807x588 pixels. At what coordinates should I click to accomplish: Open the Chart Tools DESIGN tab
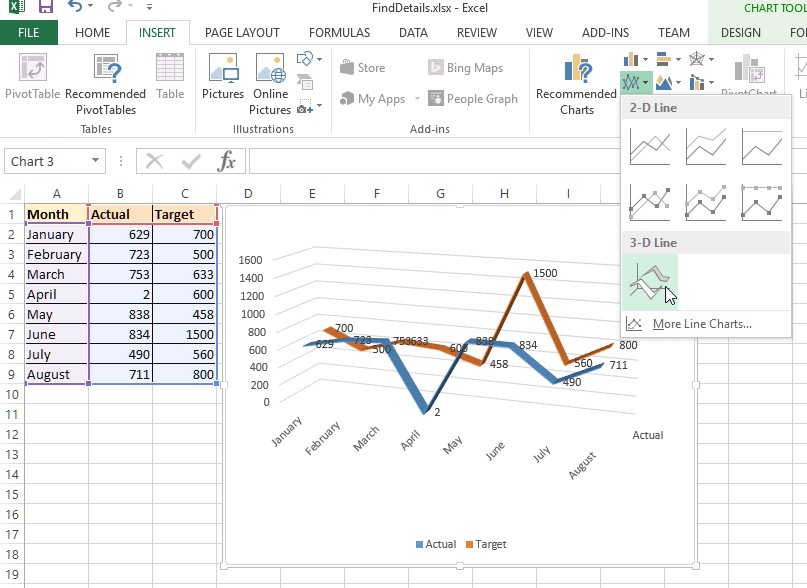point(741,32)
